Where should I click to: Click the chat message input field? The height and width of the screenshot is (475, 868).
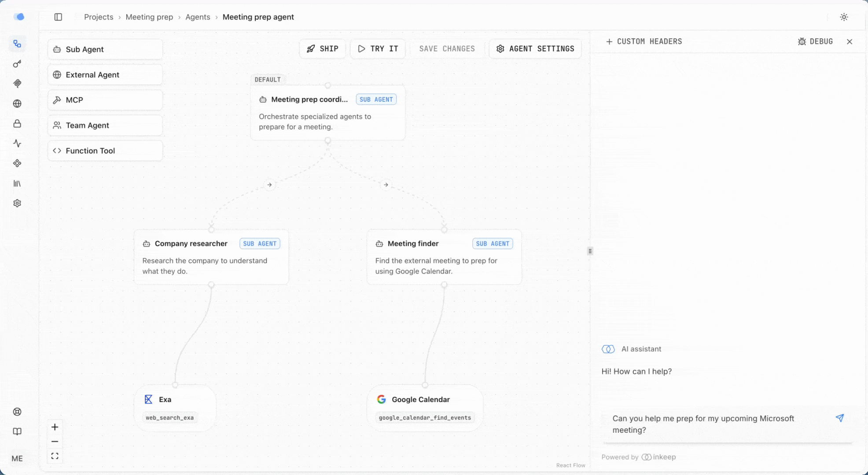pyautogui.click(x=717, y=424)
